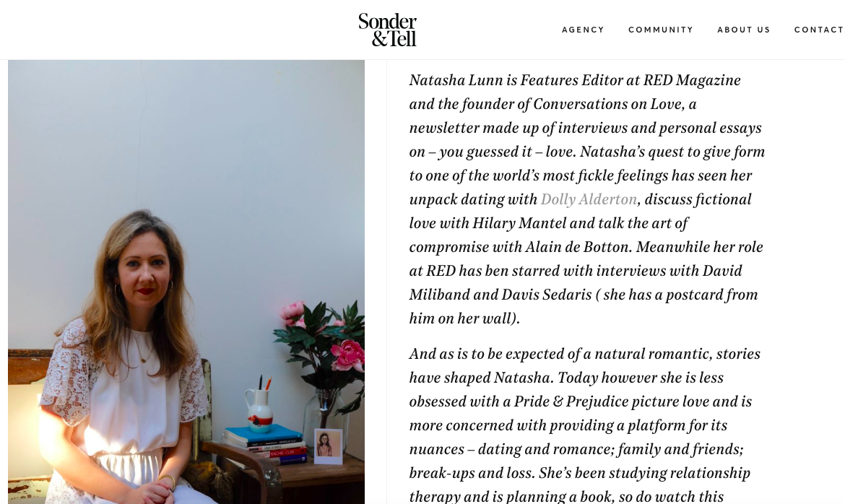This screenshot has width=845, height=504.
Task: Click the small polaroid portrait beside the books
Action: coord(328,446)
